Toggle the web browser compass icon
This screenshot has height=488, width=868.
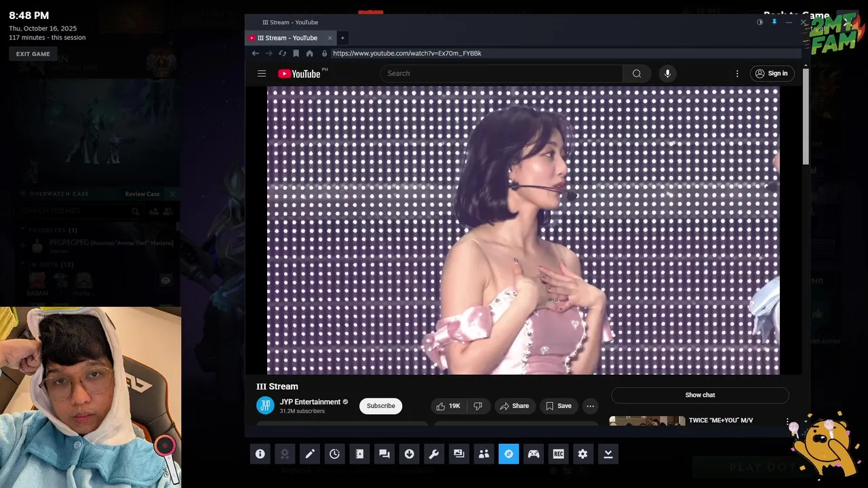[509, 454]
